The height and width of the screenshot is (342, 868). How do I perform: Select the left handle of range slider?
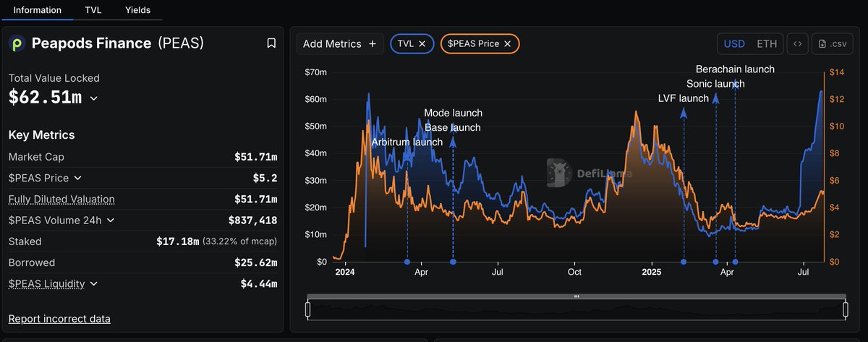click(307, 310)
